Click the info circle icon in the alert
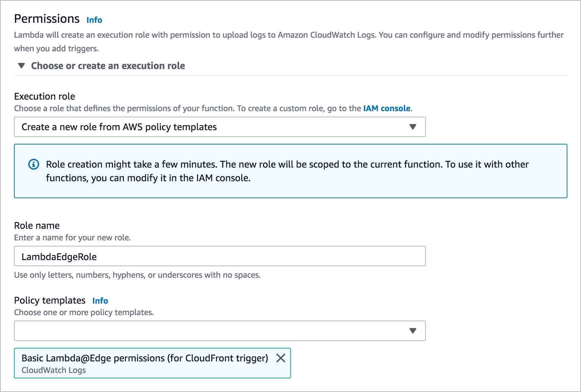 click(33, 165)
